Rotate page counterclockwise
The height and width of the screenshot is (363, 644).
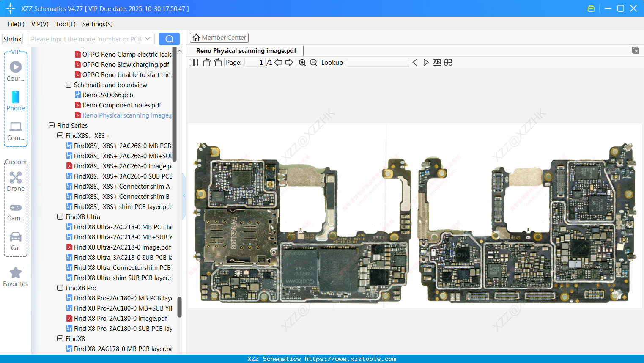tap(206, 63)
